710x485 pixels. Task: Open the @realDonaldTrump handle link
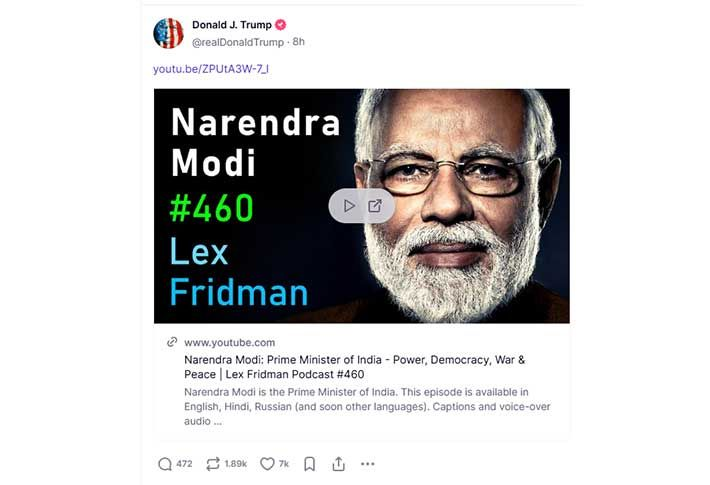tap(238, 43)
